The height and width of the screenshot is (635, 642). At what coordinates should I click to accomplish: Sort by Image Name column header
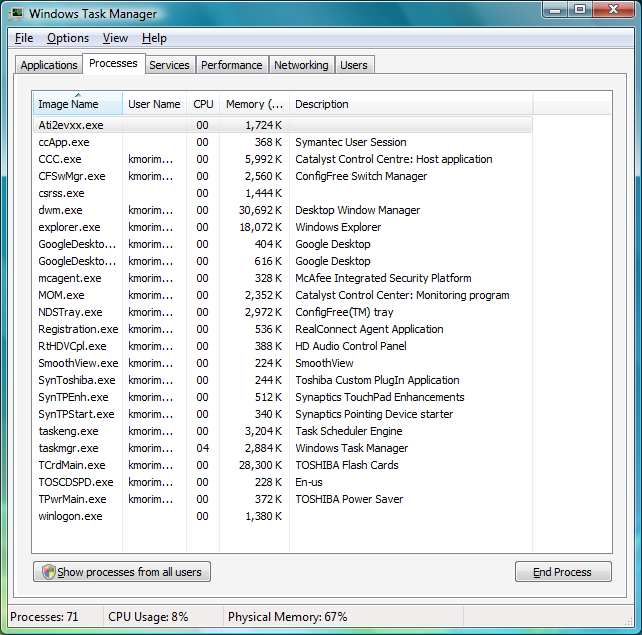click(x=77, y=104)
